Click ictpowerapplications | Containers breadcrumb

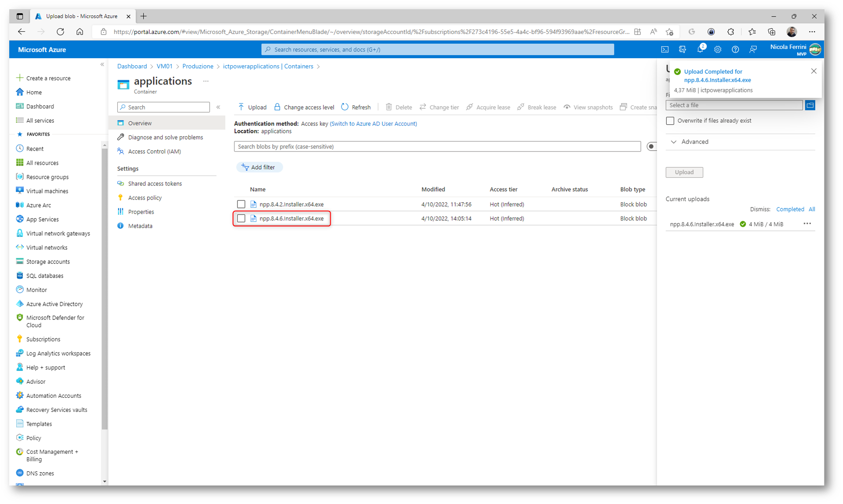268,66
